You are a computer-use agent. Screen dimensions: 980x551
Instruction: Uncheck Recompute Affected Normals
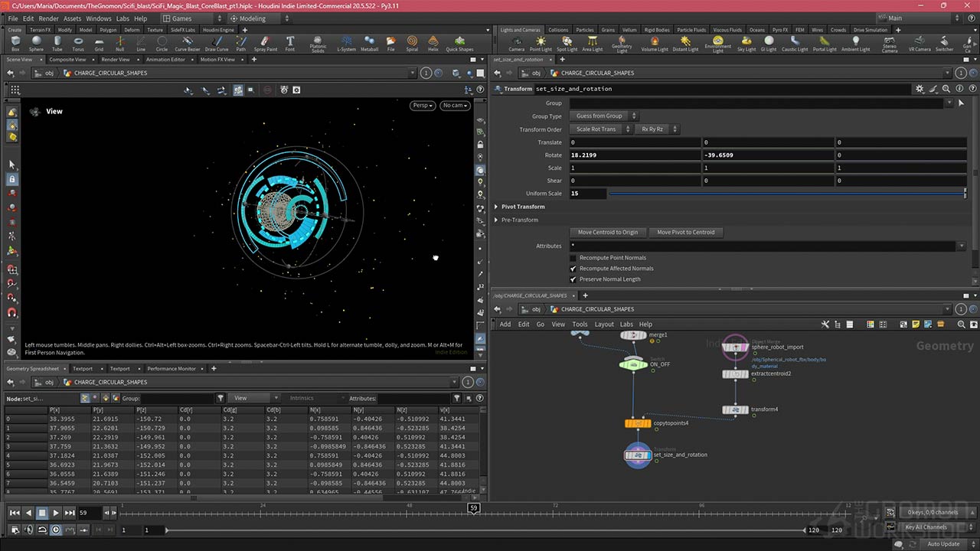click(x=573, y=269)
